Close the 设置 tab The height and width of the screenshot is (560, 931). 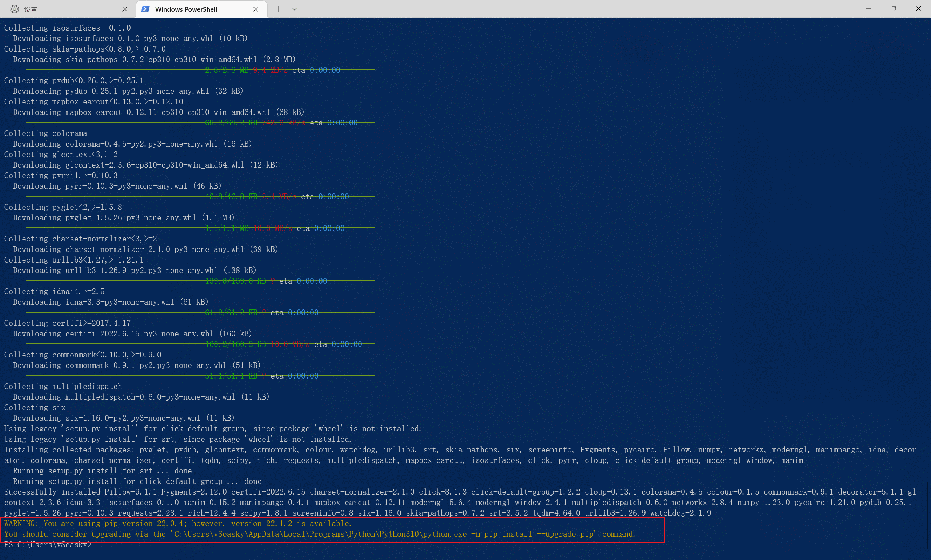coord(124,9)
